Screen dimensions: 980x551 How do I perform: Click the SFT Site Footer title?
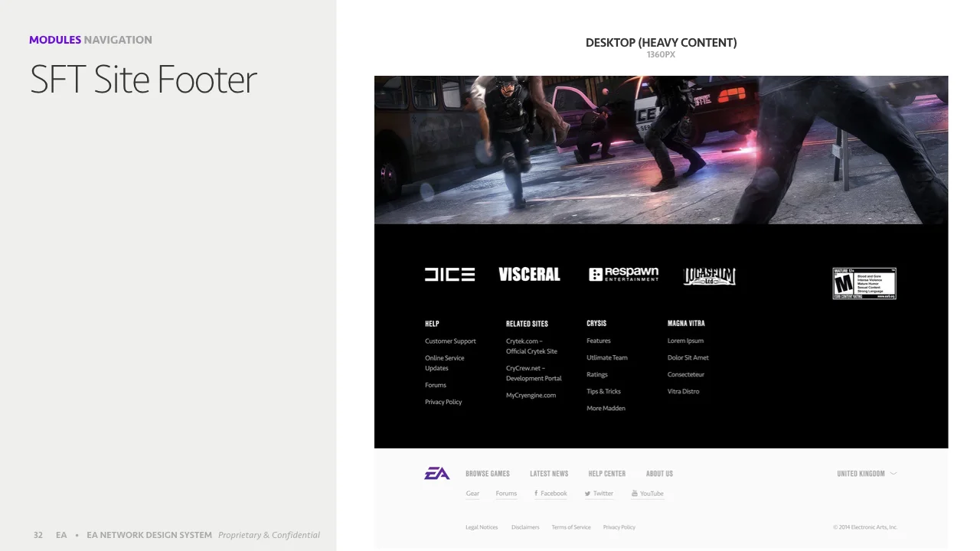[x=143, y=80]
